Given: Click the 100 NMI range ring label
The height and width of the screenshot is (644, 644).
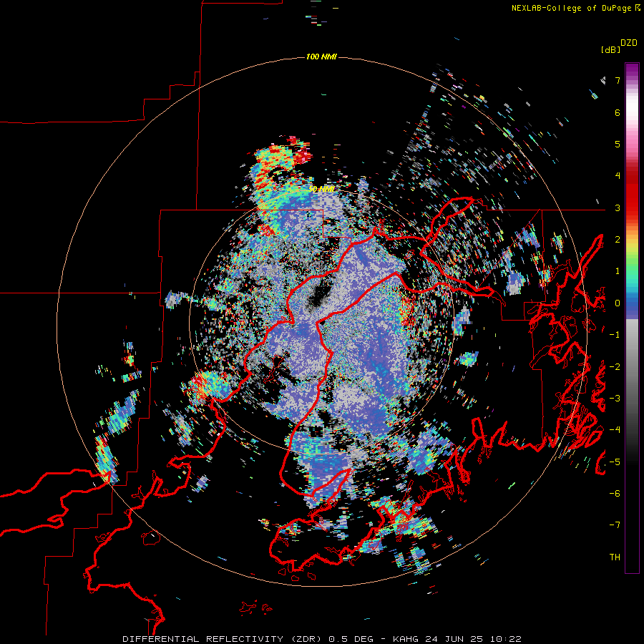Looking at the screenshot, I should [321, 57].
